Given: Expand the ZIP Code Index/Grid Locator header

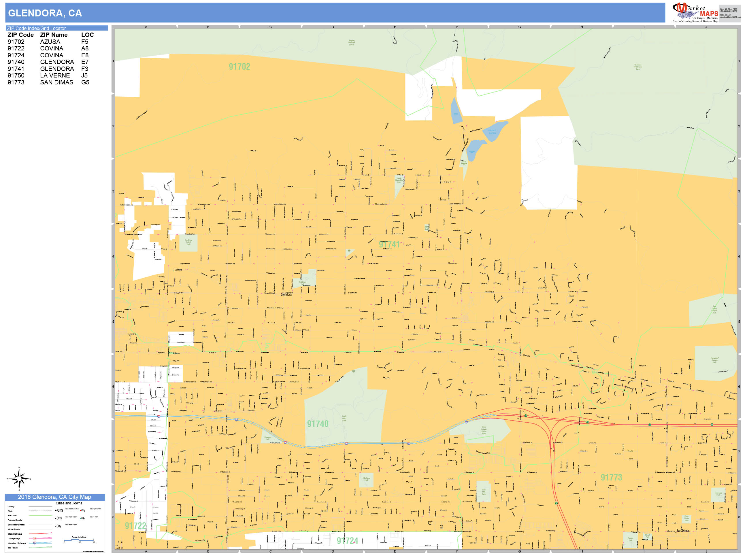Looking at the screenshot, I should pos(37,28).
